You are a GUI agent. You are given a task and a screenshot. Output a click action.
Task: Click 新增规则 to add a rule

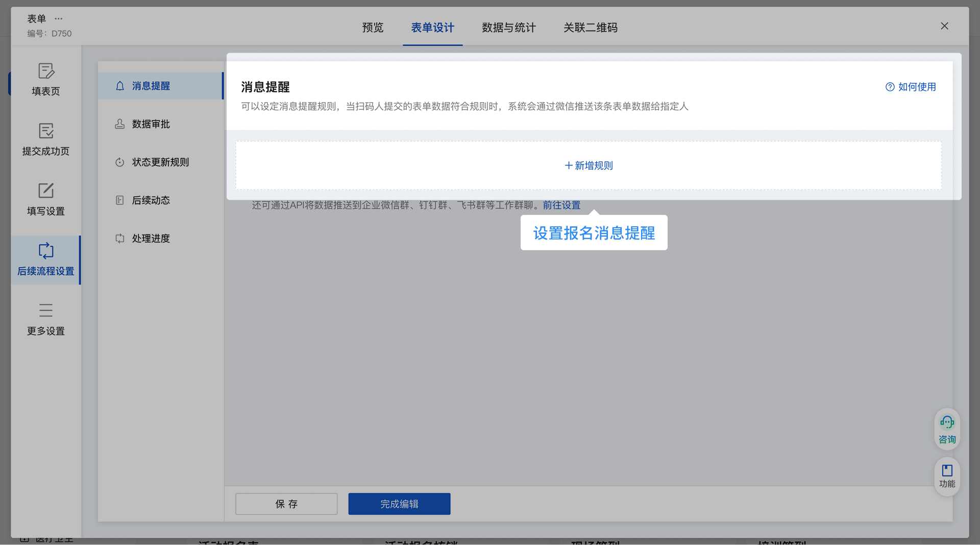(x=589, y=165)
